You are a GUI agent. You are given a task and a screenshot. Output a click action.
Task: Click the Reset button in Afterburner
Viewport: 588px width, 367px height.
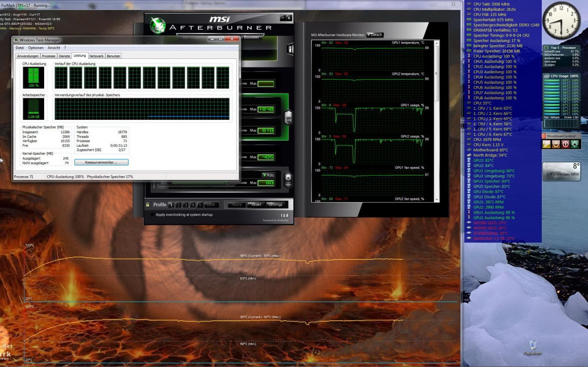pos(256,205)
